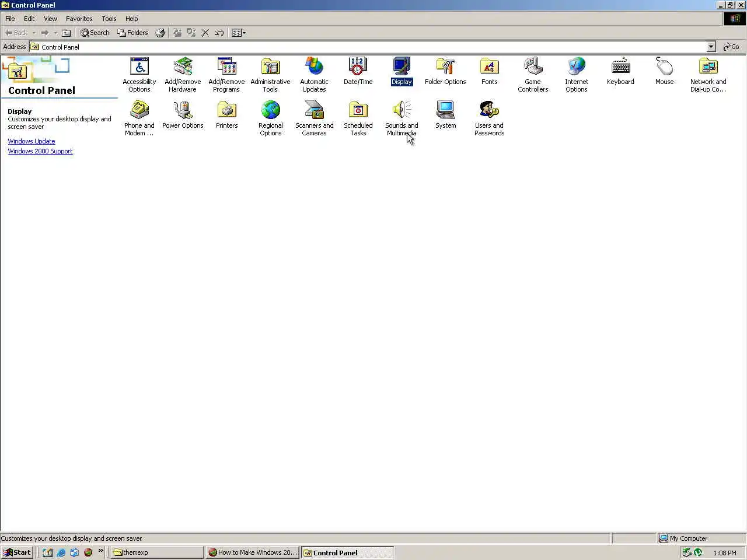The width and height of the screenshot is (747, 560).
Task: Click the Undo toolbar icon
Action: point(219,33)
